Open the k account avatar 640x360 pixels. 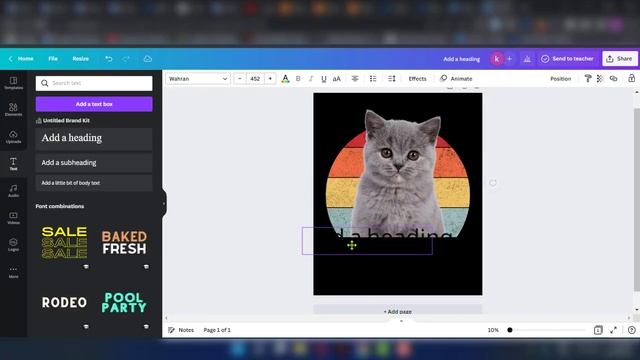pyautogui.click(x=497, y=59)
